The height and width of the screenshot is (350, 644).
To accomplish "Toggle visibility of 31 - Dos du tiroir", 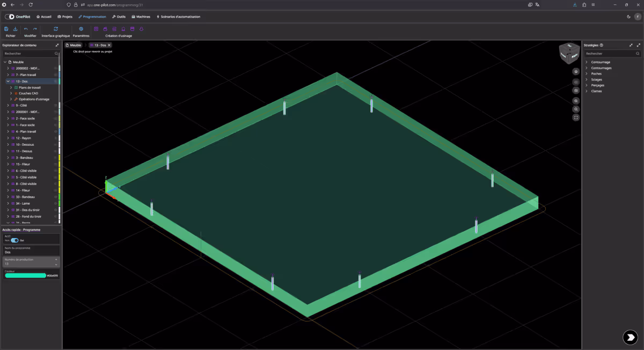I will [x=55, y=210].
